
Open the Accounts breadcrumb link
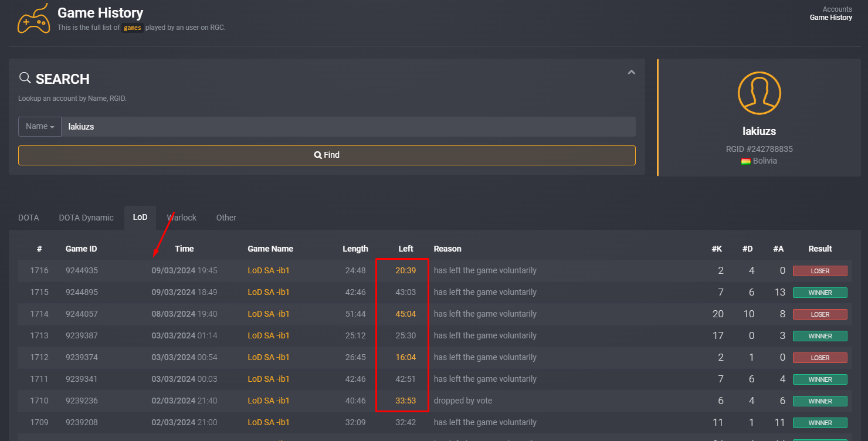[837, 9]
